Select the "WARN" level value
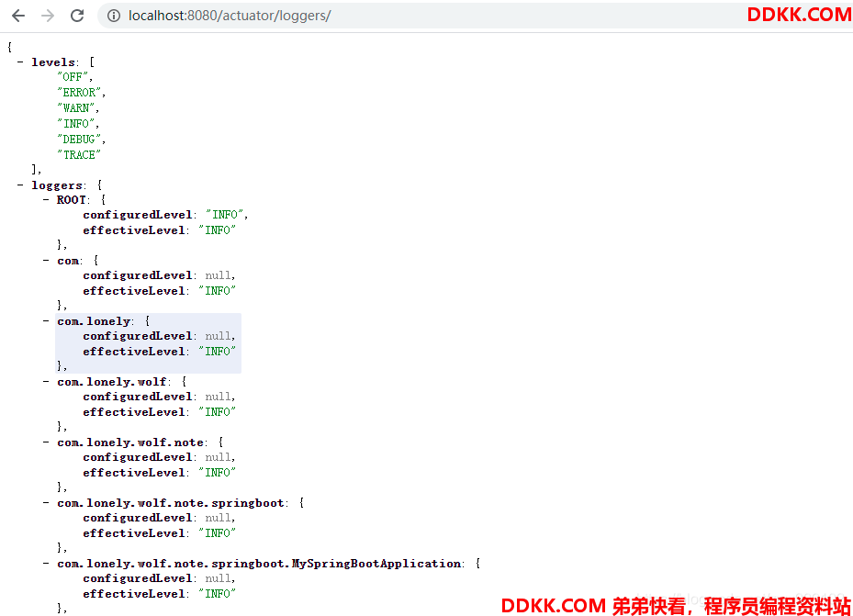 point(76,108)
